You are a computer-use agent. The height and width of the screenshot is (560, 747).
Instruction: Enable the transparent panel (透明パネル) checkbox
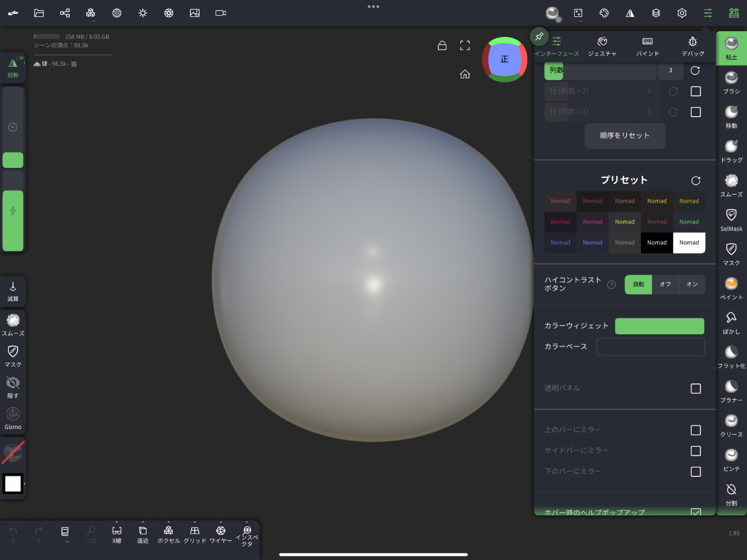point(695,389)
